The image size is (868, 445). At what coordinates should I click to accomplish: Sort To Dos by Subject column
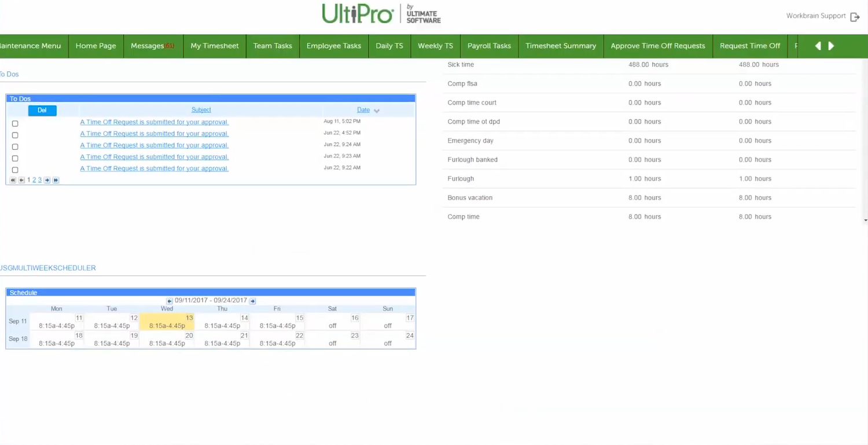(201, 110)
